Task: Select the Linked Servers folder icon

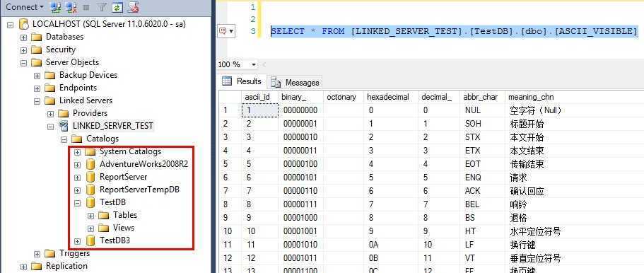Action: [x=50, y=100]
